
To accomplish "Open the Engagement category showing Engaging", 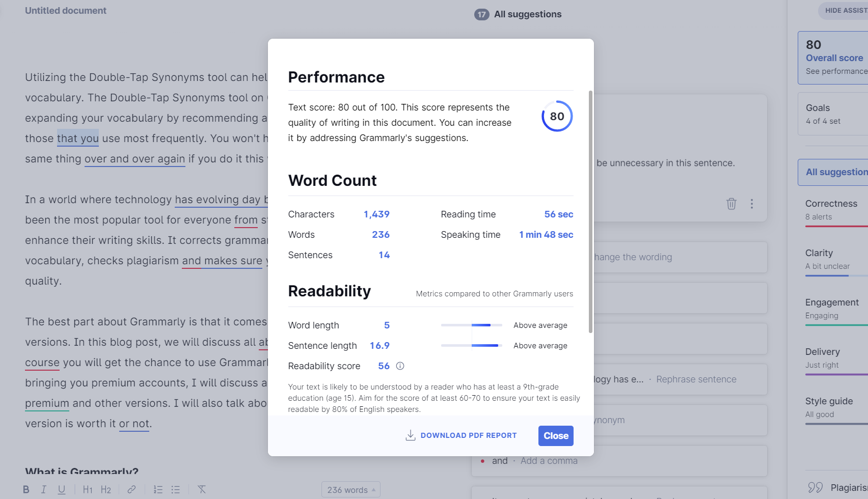I will [x=832, y=308].
